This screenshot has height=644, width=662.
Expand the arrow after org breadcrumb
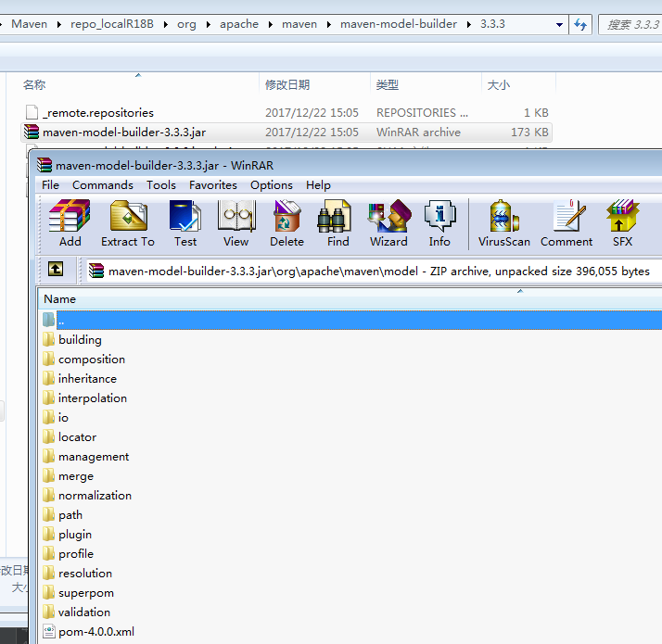[x=208, y=24]
